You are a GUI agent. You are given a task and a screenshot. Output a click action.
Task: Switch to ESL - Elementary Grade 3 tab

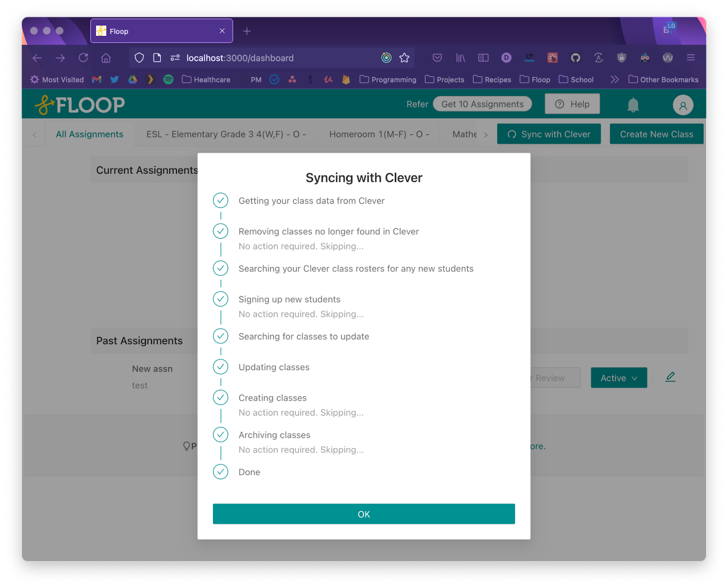click(226, 134)
